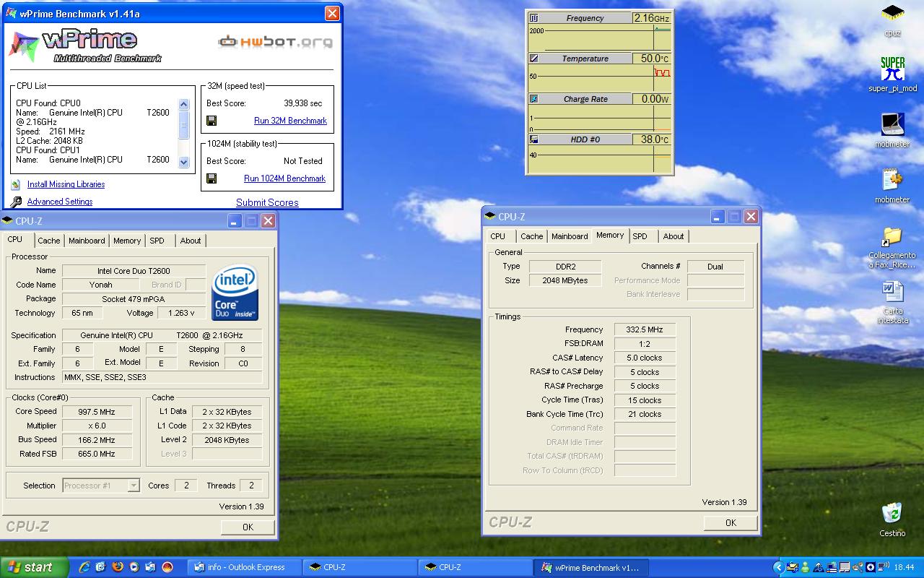The height and width of the screenshot is (578, 924).
Task: Click the Bank Cycle Time value 21 clocks
Action: coord(645,414)
